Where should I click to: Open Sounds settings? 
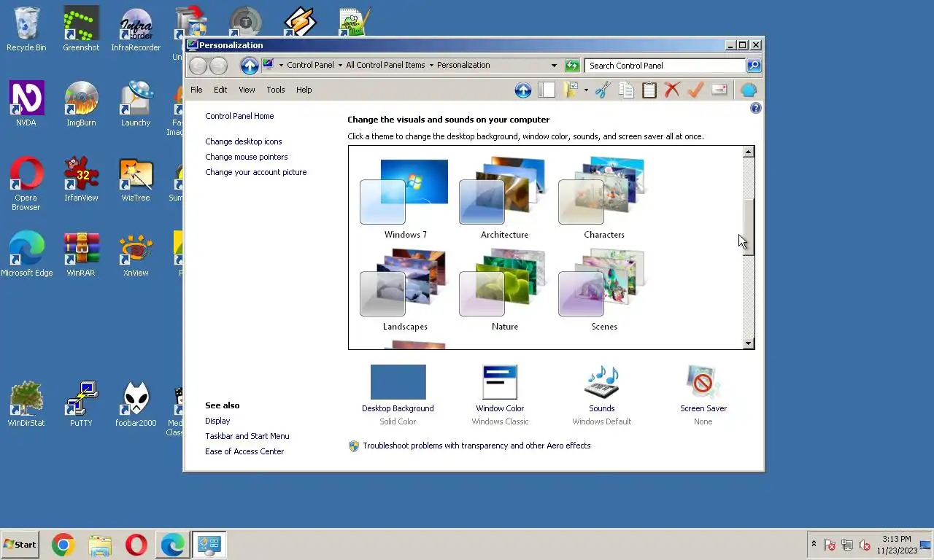(x=602, y=394)
